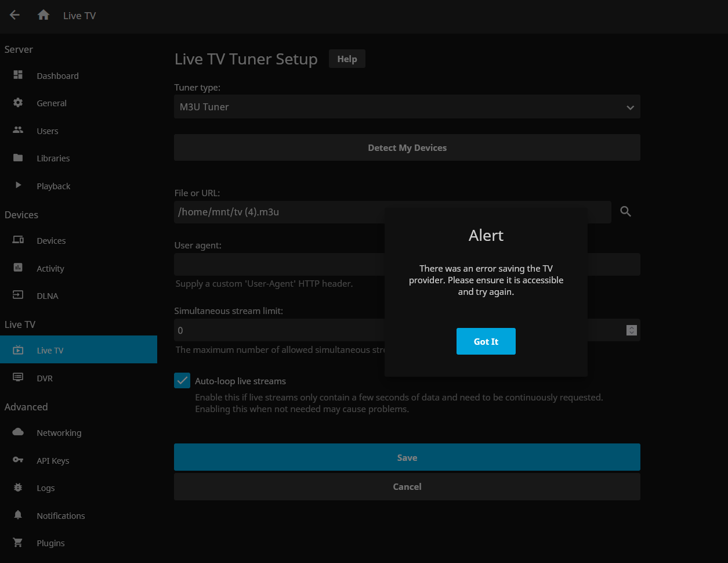Open General settings in sidebar
This screenshot has width=728, height=563.
78,103
